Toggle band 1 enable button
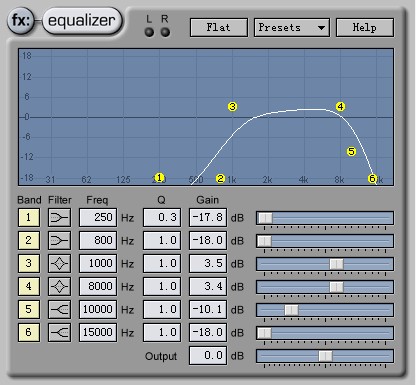Viewport: 416px width, 385px height. tap(29, 218)
